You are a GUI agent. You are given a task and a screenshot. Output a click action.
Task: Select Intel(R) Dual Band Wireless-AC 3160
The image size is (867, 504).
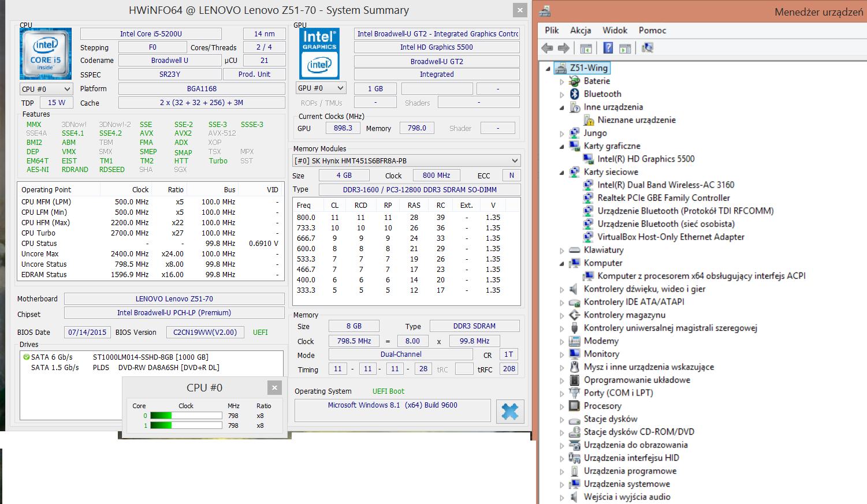pos(665,185)
